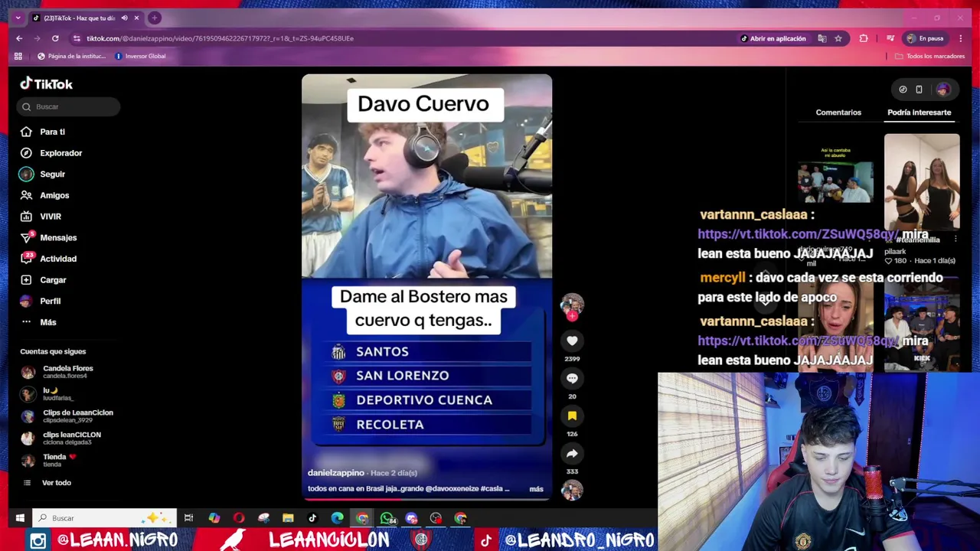Open File Explorer from taskbar
Image resolution: width=980 pixels, height=551 pixels.
point(288,518)
